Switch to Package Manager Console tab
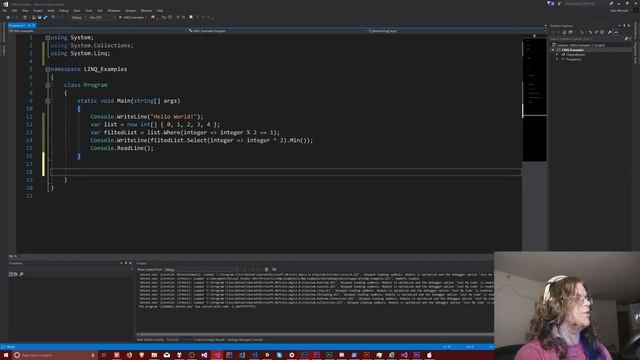 tap(245, 340)
